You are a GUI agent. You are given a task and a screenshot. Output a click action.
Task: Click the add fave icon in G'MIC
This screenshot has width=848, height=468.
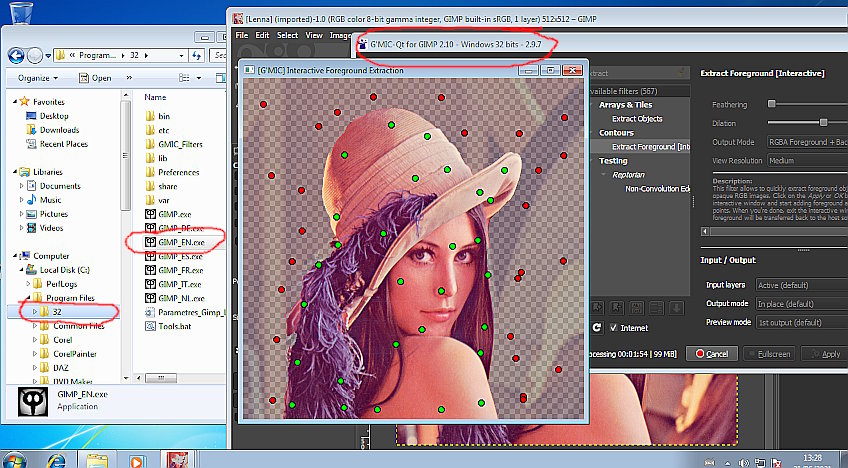597,308
